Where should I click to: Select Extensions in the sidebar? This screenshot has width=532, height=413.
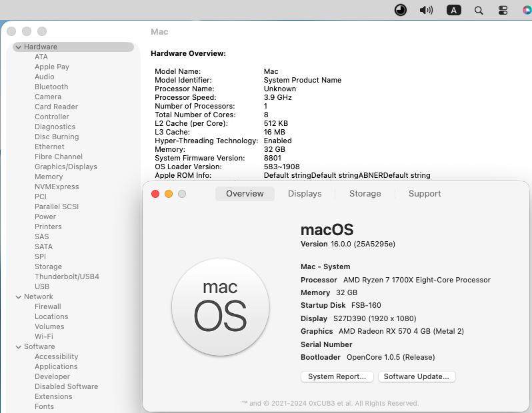53,397
